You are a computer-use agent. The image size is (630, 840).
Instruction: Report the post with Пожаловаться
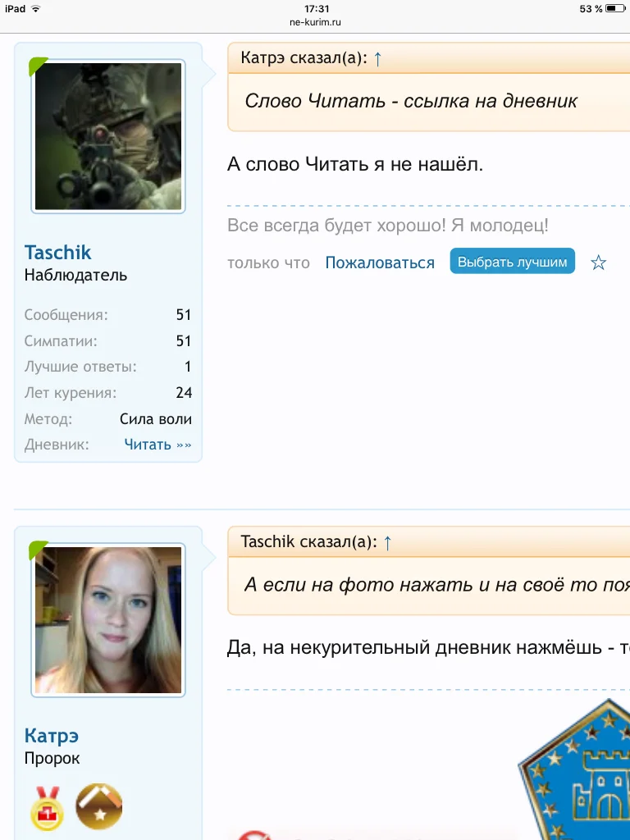(380, 263)
